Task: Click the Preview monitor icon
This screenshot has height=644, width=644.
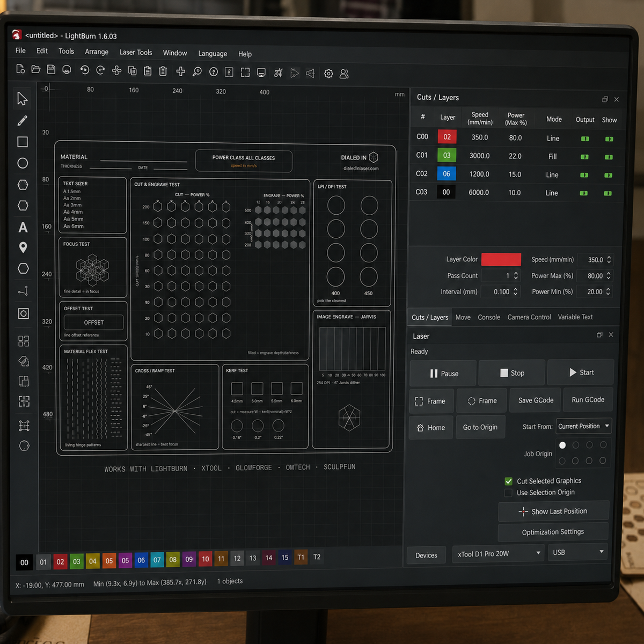Action: tap(261, 72)
